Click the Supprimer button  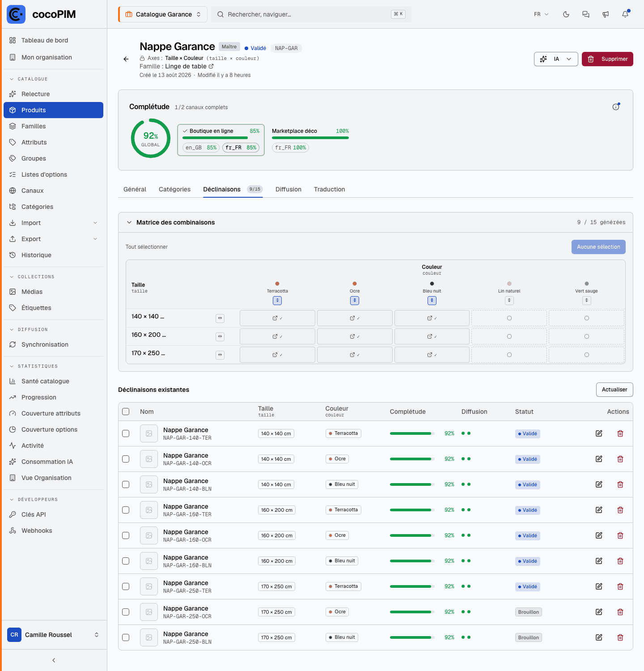click(x=607, y=59)
